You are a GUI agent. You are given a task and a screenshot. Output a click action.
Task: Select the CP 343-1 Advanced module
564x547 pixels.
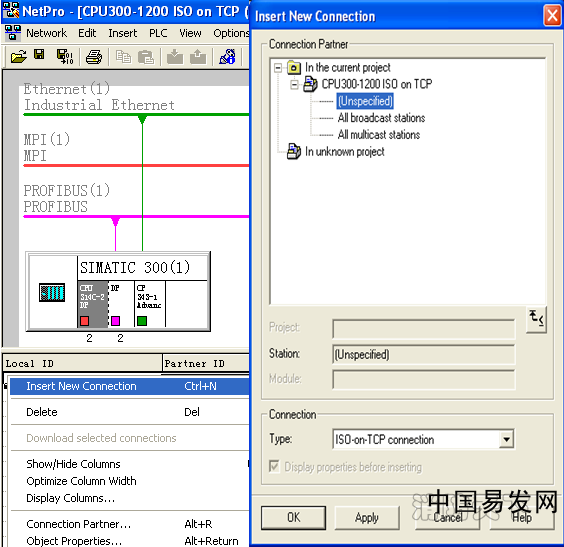tap(150, 304)
